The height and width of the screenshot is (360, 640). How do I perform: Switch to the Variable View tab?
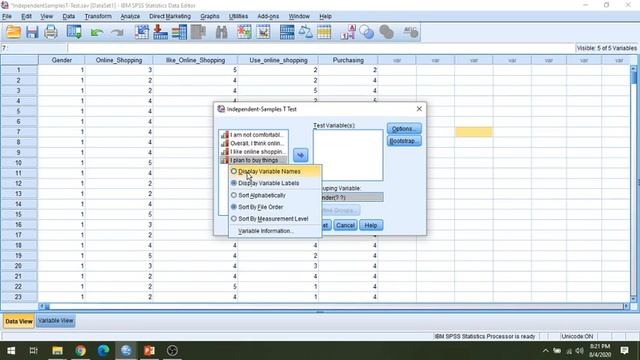[x=56, y=321]
